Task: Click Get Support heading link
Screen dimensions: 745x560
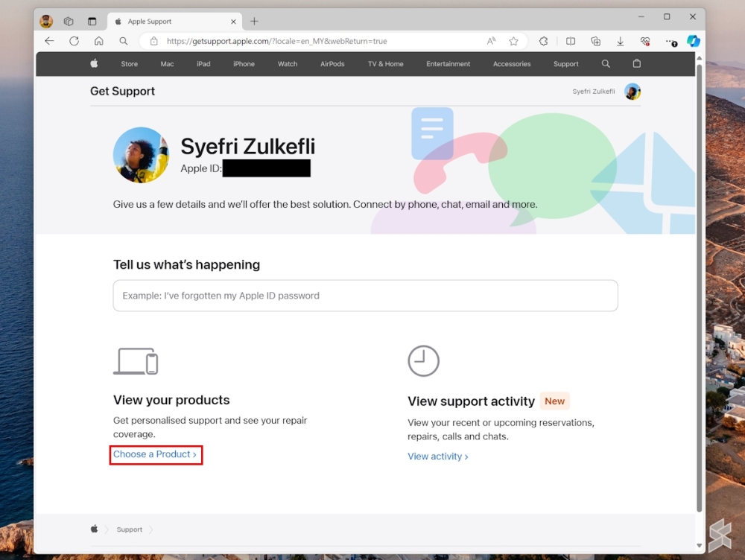Action: coord(123,91)
